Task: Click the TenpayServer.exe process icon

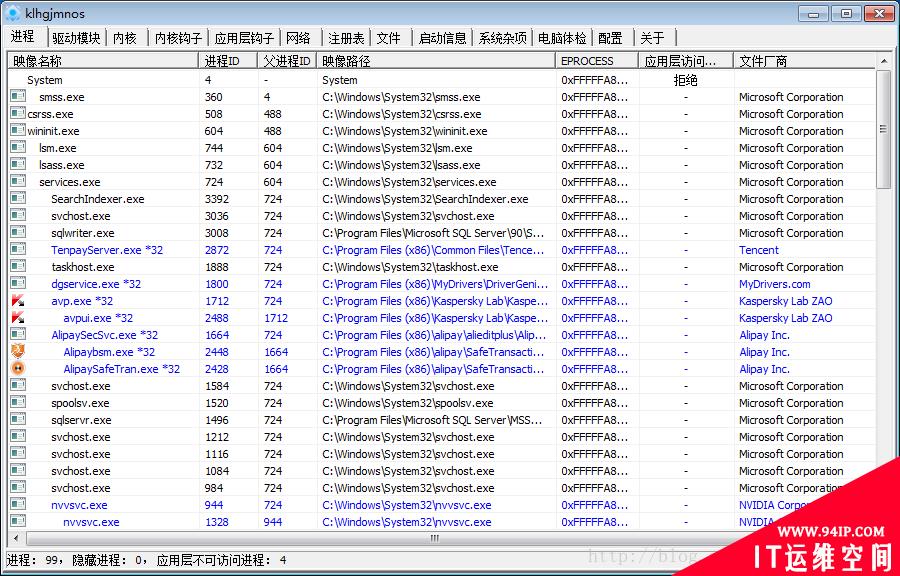Action: coord(18,250)
